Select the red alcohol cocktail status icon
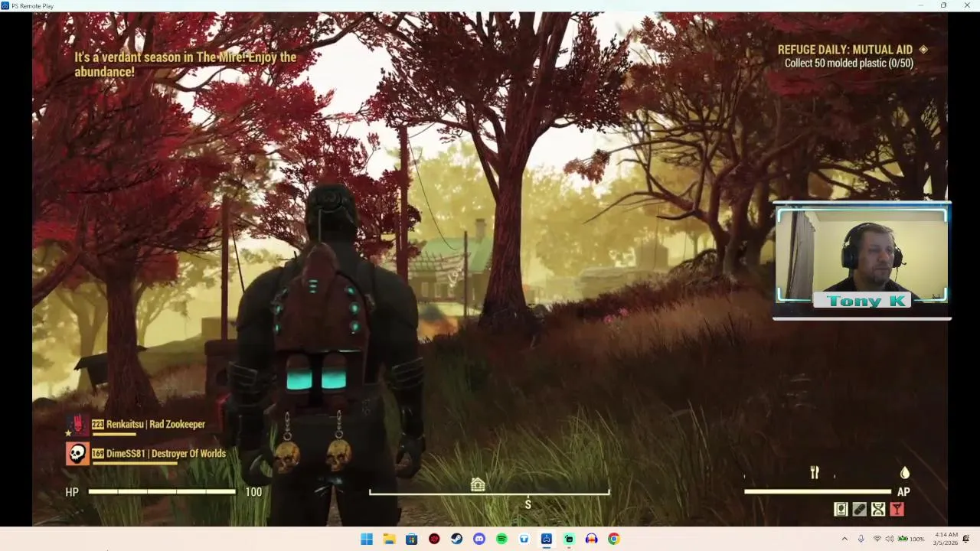The image size is (980, 551). tap(897, 509)
